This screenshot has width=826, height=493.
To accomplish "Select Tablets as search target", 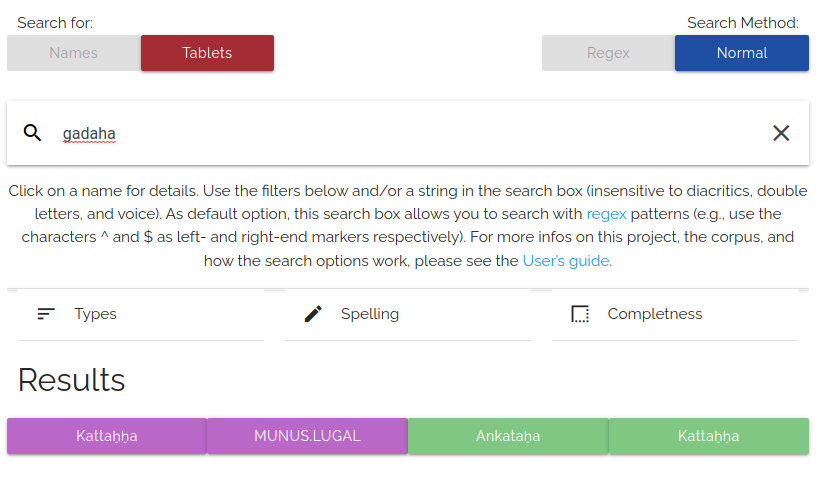I will point(207,53).
